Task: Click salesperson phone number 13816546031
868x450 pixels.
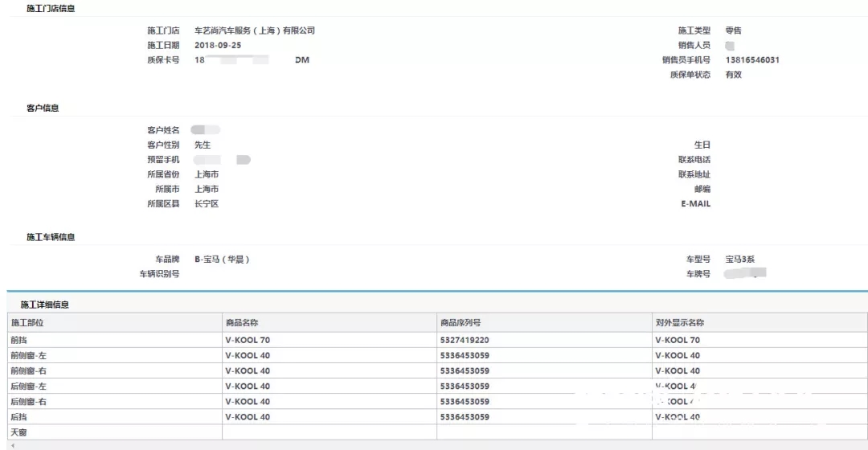Action: click(x=752, y=60)
